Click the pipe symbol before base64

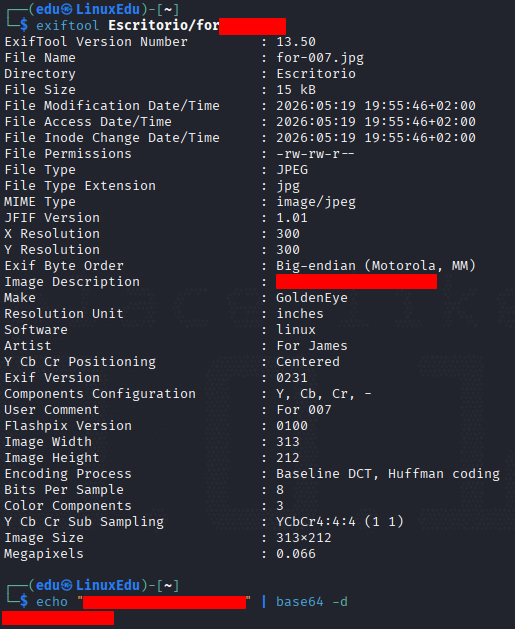click(264, 602)
